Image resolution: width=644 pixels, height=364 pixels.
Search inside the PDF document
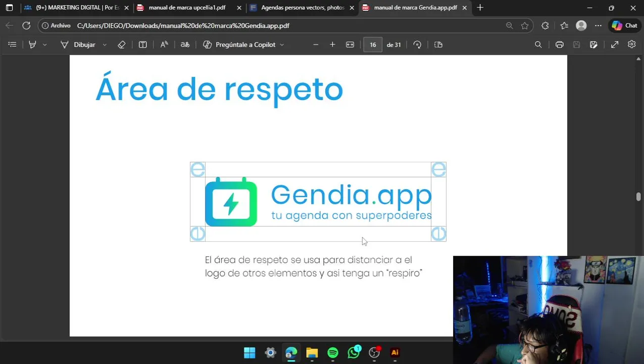click(x=538, y=44)
